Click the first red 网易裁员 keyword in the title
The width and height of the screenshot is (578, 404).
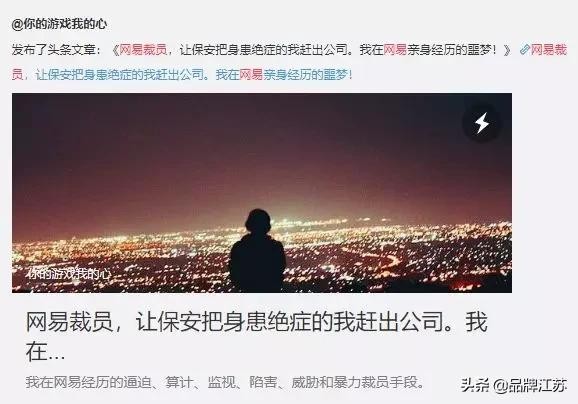143,49
